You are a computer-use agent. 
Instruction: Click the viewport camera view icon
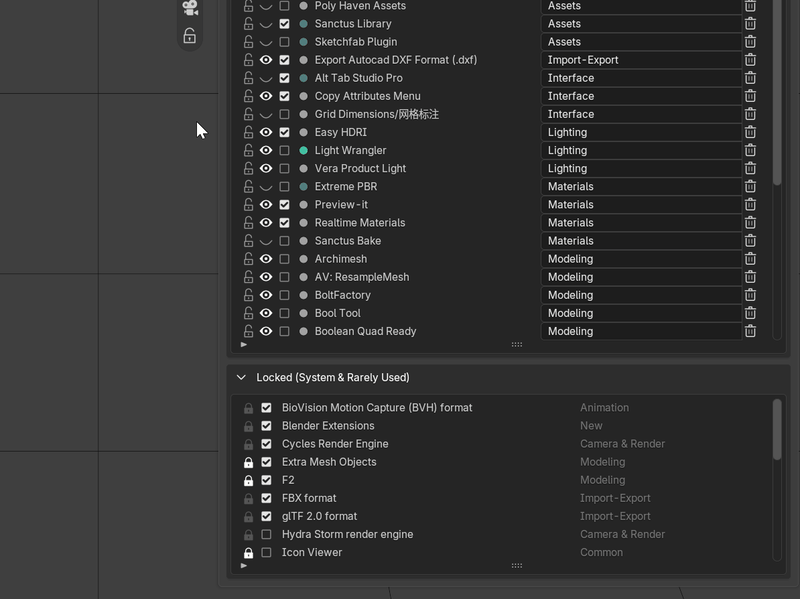pyautogui.click(x=190, y=8)
